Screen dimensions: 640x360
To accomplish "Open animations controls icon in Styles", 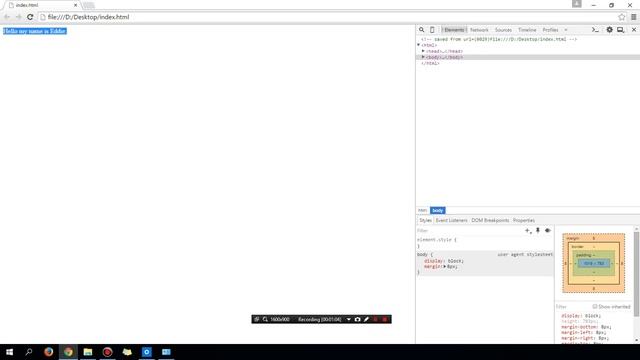I will 548,231.
